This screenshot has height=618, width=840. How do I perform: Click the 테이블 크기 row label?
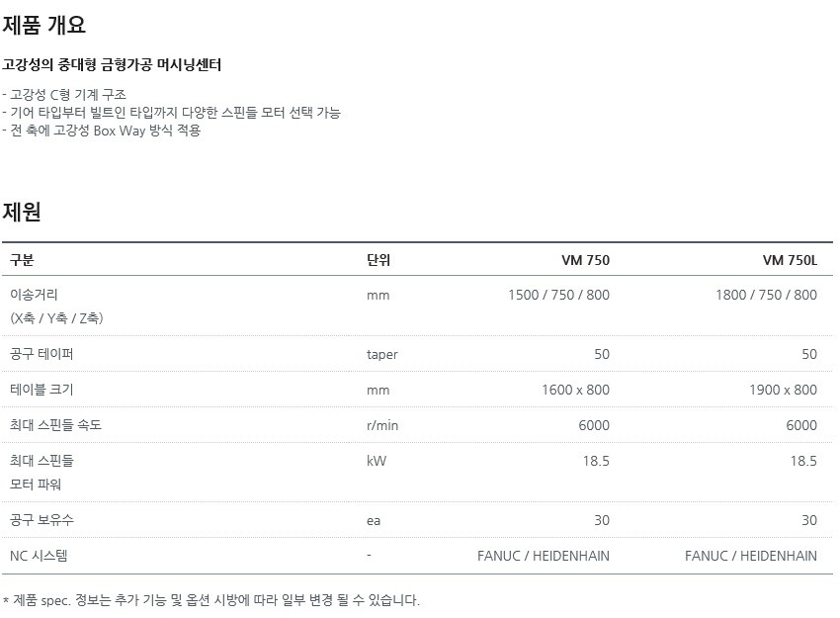42,390
